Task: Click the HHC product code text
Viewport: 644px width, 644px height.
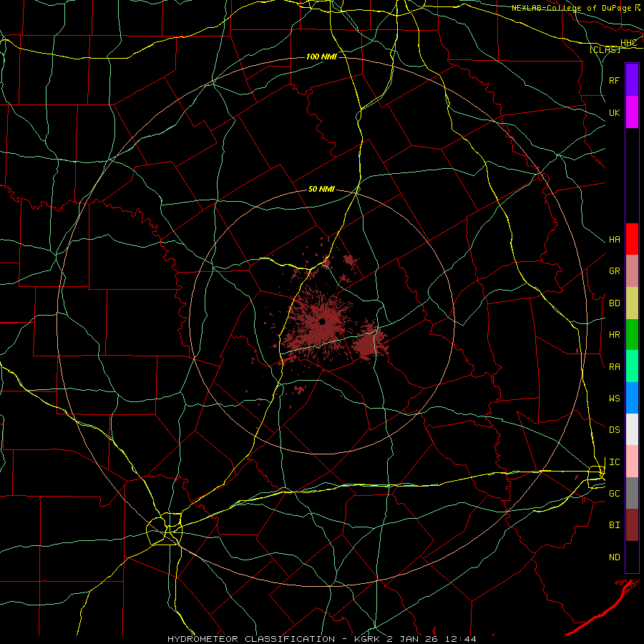Action: pos(629,43)
